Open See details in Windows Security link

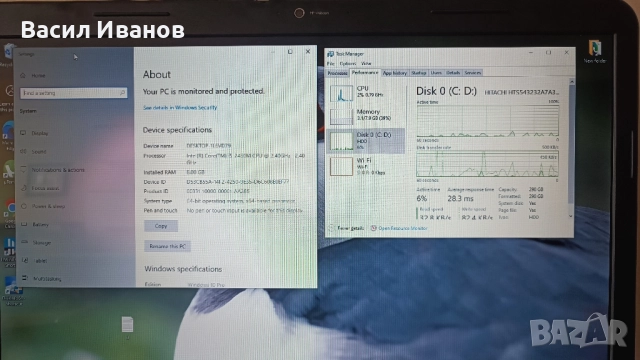180,108
